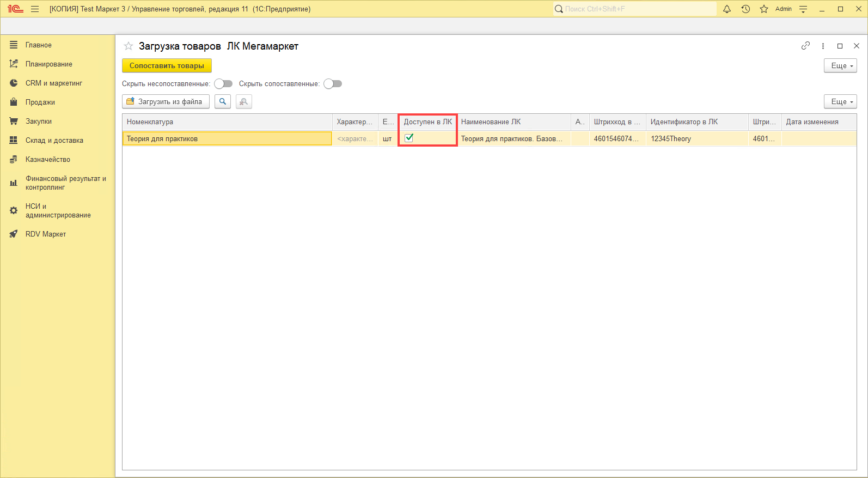Screen dimensions: 868x478
Task: Add Загрузка товаров form to favorites
Action: tap(129, 46)
